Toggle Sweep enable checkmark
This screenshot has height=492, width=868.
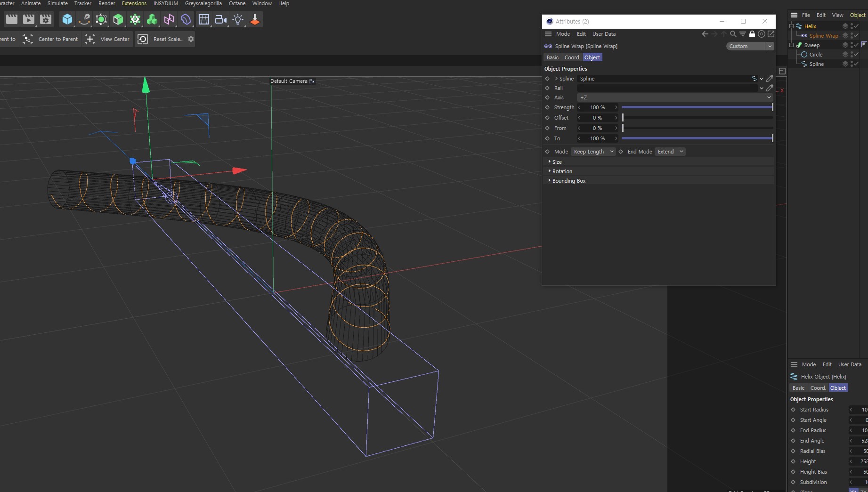tap(856, 45)
